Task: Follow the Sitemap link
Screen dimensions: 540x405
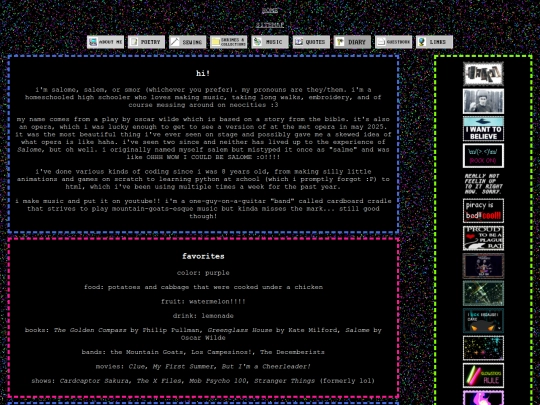Action: pyautogui.click(x=270, y=25)
